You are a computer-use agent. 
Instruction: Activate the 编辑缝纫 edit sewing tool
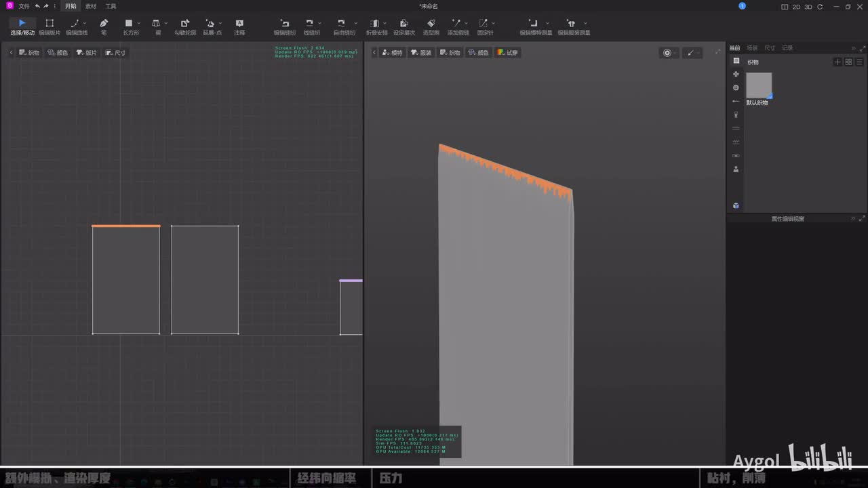[285, 26]
